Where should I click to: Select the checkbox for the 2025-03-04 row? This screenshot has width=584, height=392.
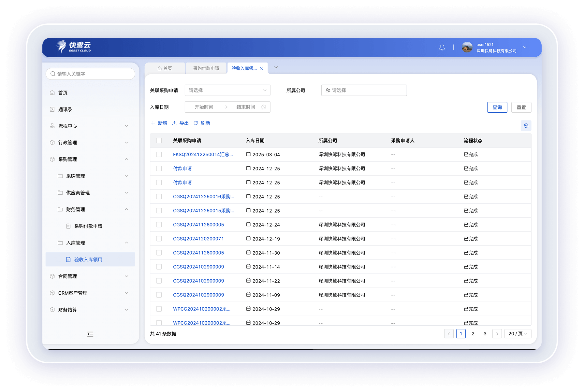159,155
